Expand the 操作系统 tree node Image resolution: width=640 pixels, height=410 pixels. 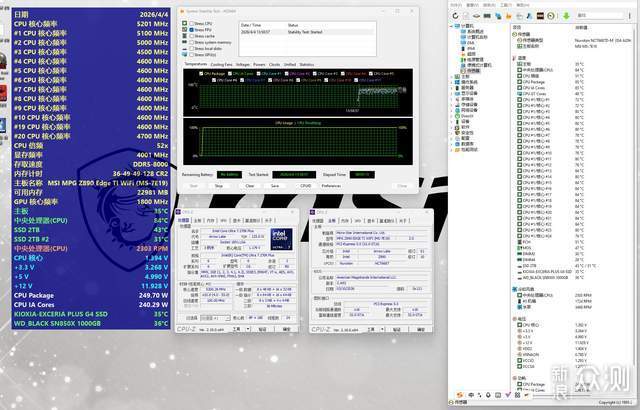pos(452,82)
